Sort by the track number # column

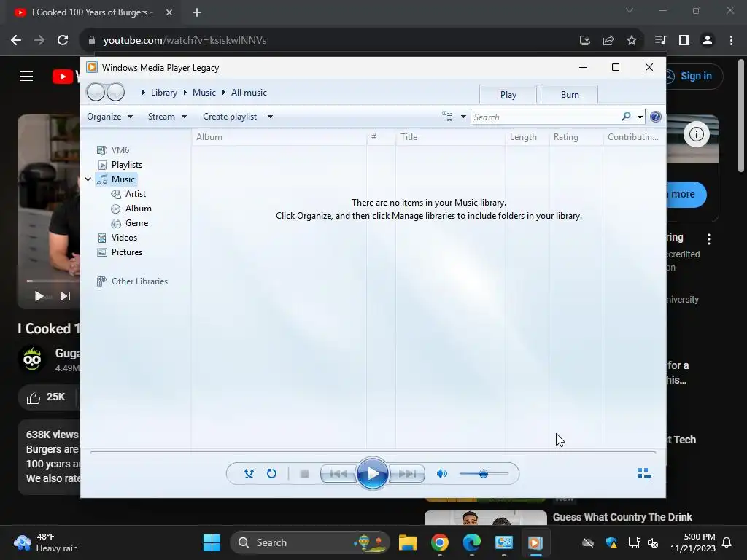point(381,137)
